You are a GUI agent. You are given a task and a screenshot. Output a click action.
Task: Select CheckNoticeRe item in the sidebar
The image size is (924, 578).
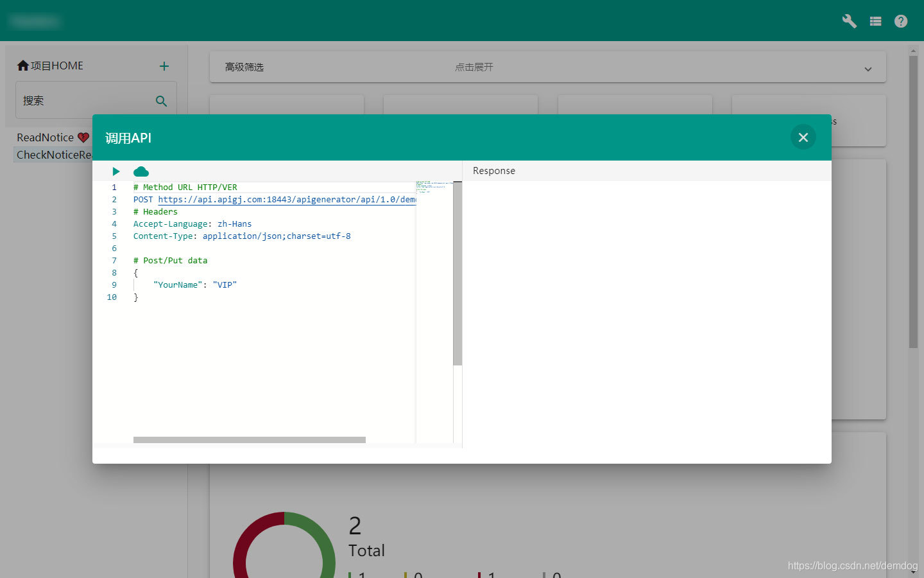[x=54, y=155]
